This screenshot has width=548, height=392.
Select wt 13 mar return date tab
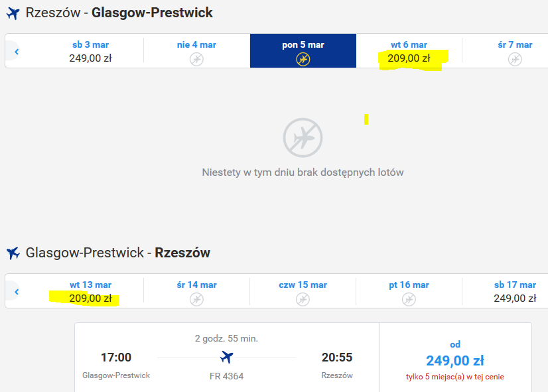(x=90, y=291)
